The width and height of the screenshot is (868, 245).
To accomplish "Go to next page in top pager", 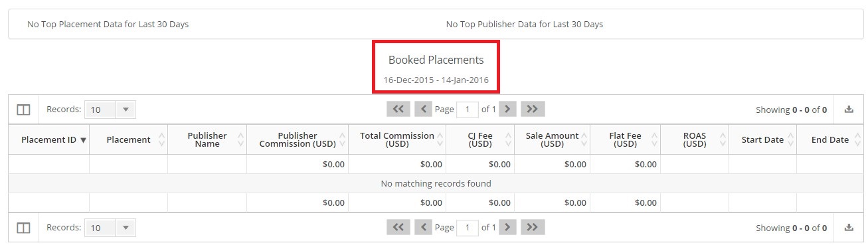I will click(507, 109).
